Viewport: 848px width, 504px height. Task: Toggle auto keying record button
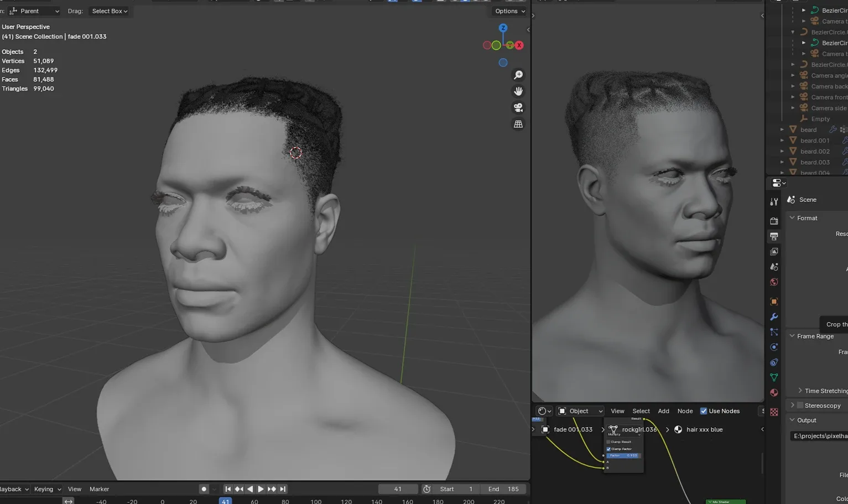coord(204,489)
